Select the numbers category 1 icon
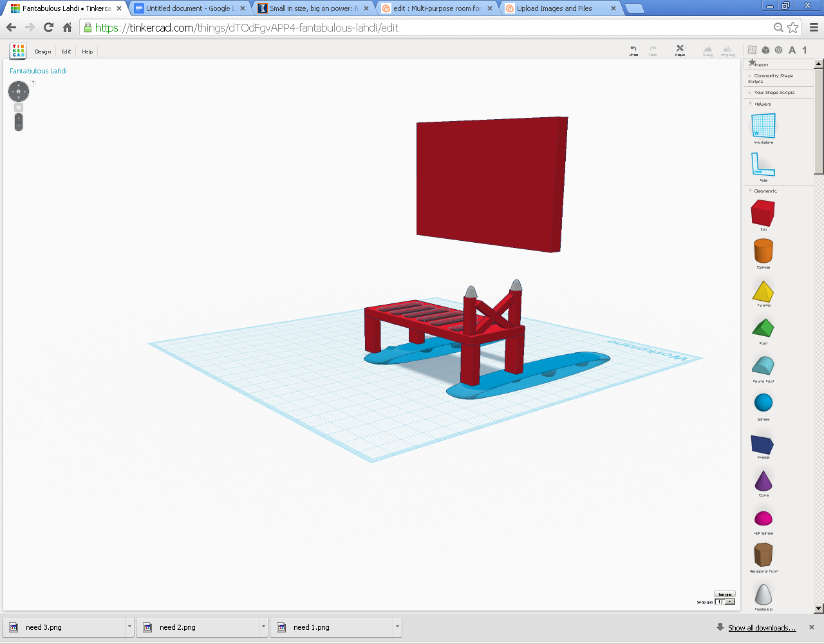Image resolution: width=824 pixels, height=644 pixels. (x=805, y=50)
